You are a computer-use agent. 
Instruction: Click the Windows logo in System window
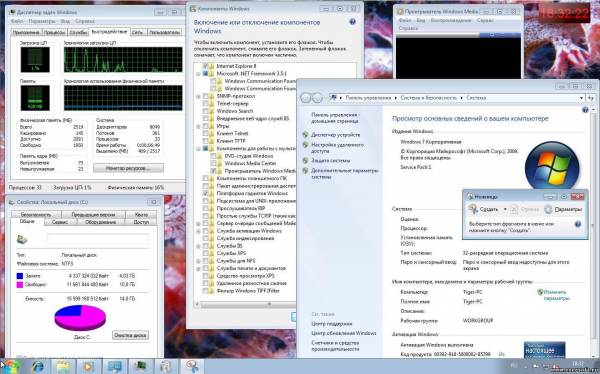click(552, 168)
